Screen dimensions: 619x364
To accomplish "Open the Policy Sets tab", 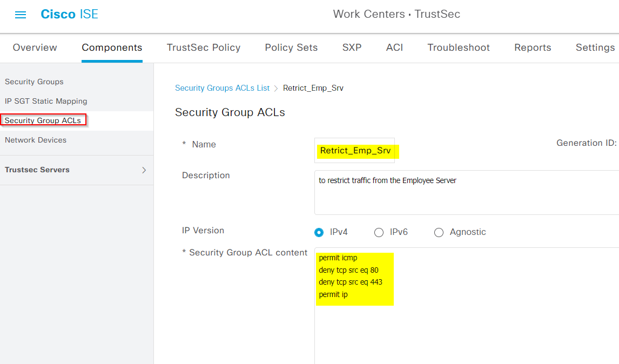I will (x=291, y=48).
